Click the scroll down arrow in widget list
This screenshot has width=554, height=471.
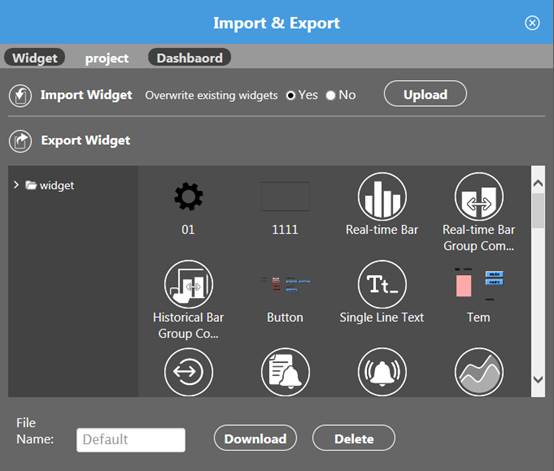point(538,380)
